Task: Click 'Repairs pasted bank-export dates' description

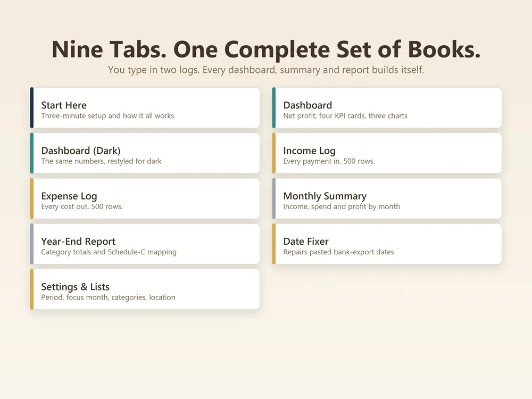Action: [338, 252]
